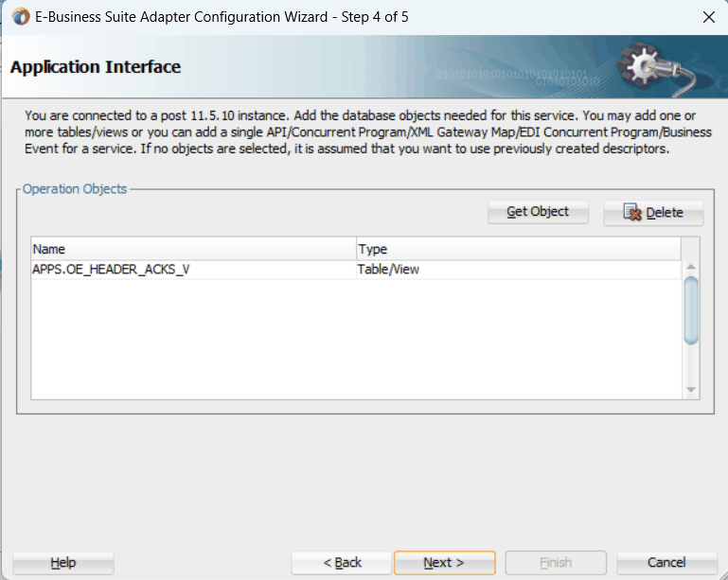Image resolution: width=728 pixels, height=580 pixels.
Task: Click the scrollbar up arrow
Action: pos(691,267)
